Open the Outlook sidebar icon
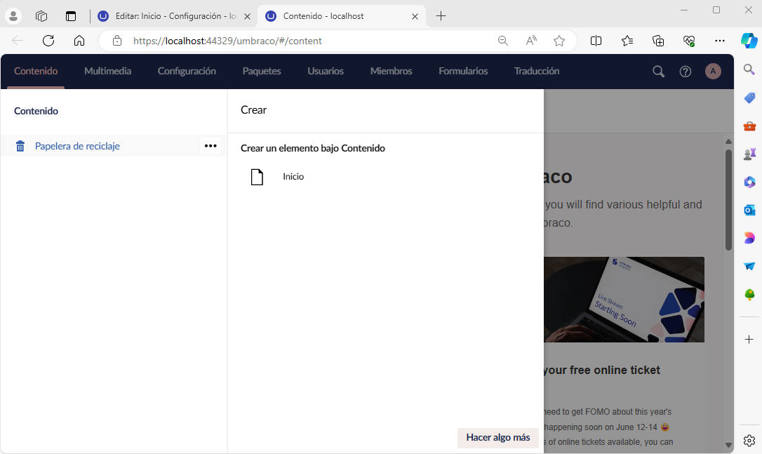This screenshot has height=454, width=762. [x=749, y=210]
